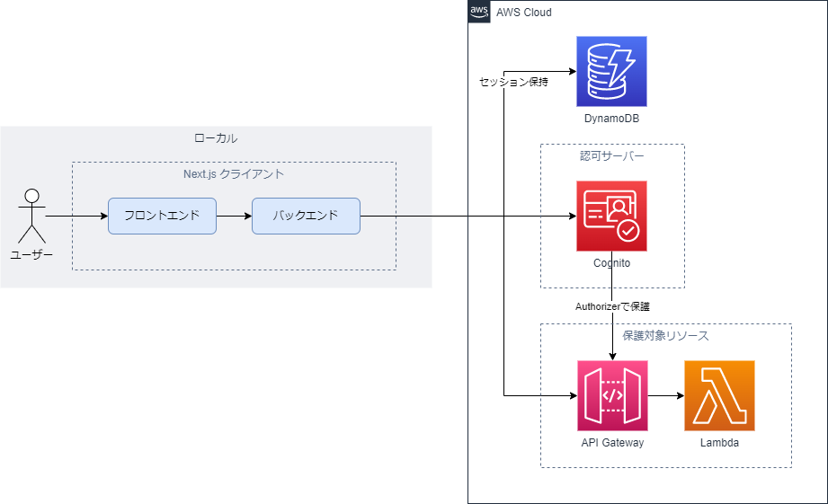Viewport: 828px width, 504px height.
Task: Click the ユーザー caption under the actor
Action: (31, 255)
